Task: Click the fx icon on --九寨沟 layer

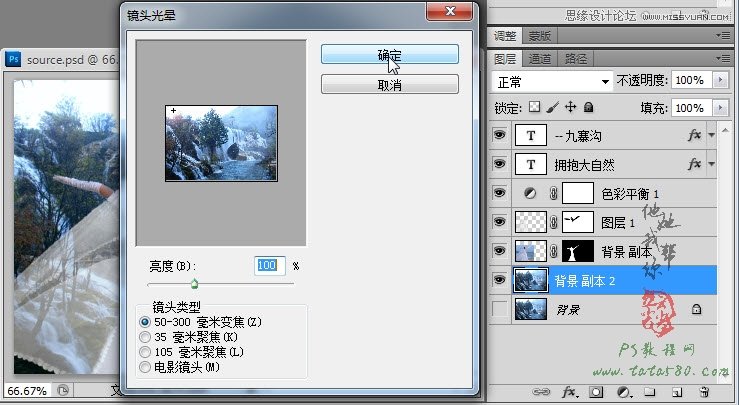Action: [694, 136]
